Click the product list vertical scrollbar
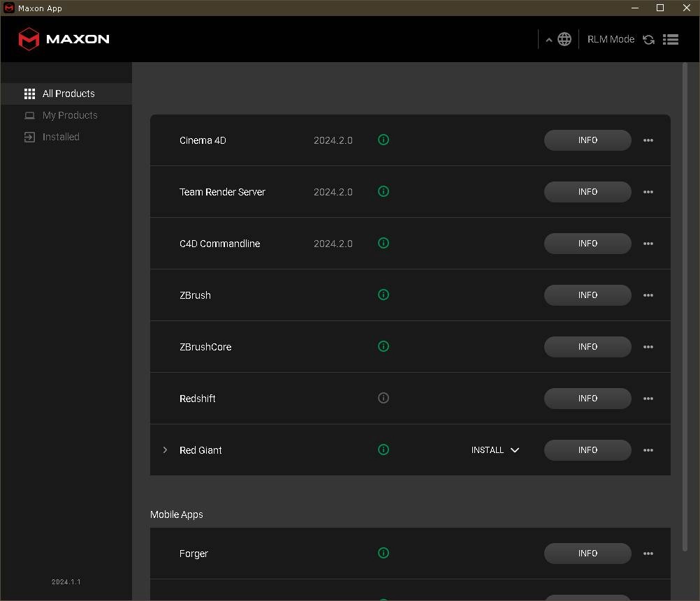This screenshot has width=700, height=601. point(685,307)
